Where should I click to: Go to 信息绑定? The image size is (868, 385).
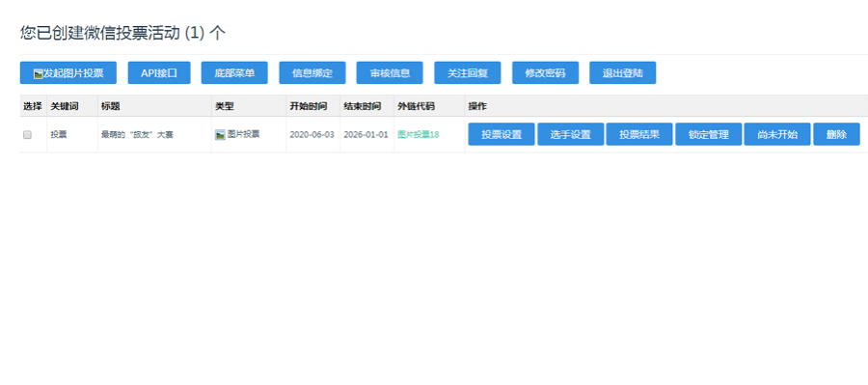point(312,72)
